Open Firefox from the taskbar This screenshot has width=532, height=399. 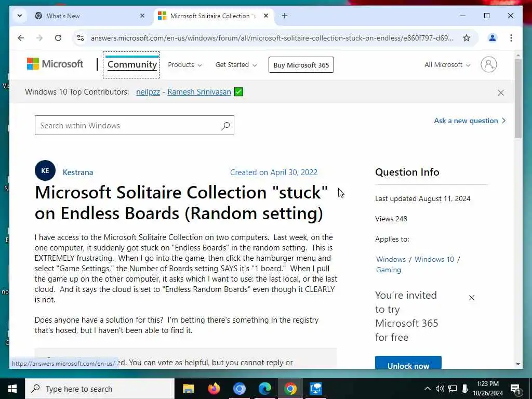214,389
